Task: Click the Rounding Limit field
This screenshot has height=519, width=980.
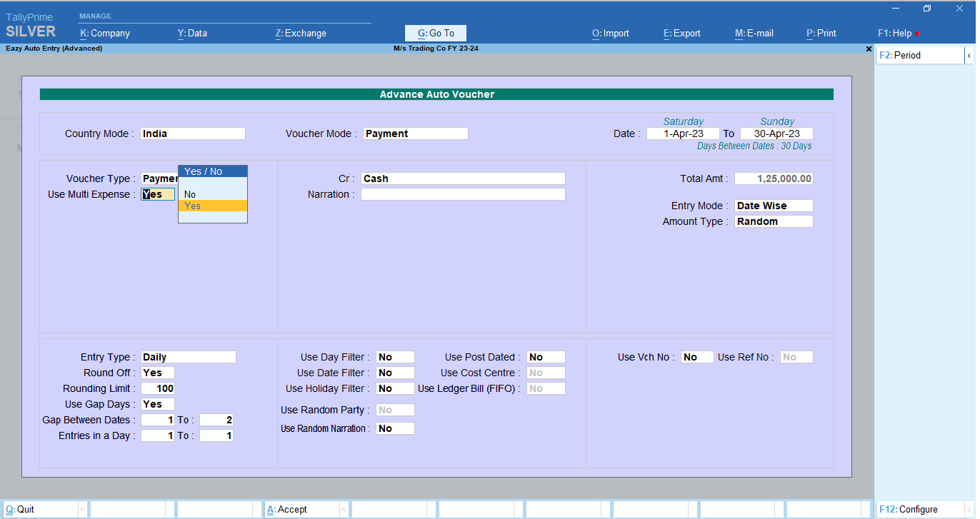Action: click(x=158, y=388)
